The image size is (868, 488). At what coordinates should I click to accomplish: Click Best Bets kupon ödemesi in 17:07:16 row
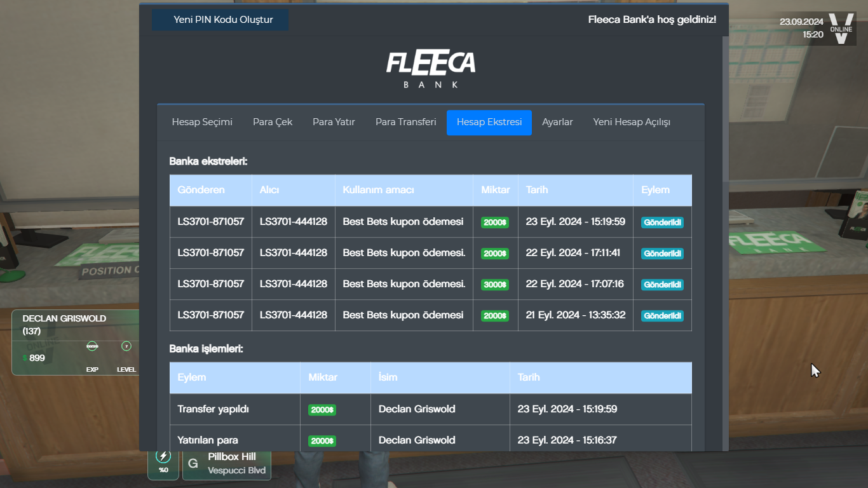[x=404, y=284]
